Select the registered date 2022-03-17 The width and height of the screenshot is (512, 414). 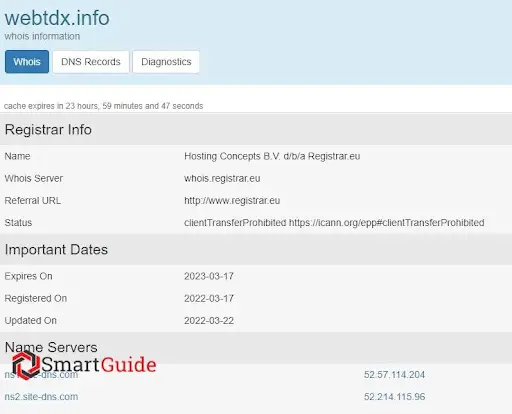[x=209, y=298]
